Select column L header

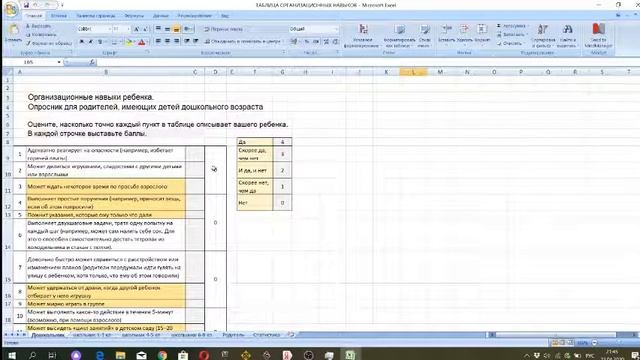413,72
